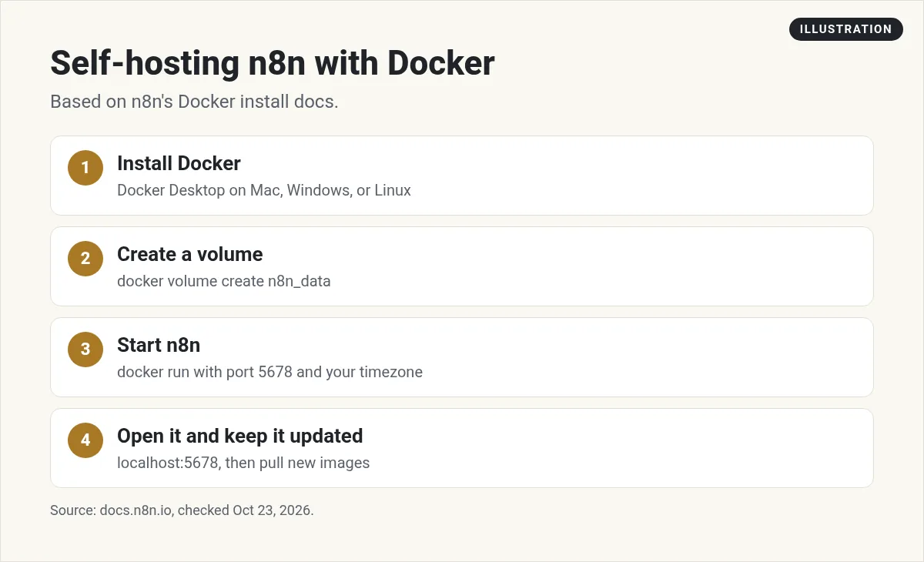Select the heading "Self-hosting n8n with Docker"
924x562 pixels.
coord(273,62)
